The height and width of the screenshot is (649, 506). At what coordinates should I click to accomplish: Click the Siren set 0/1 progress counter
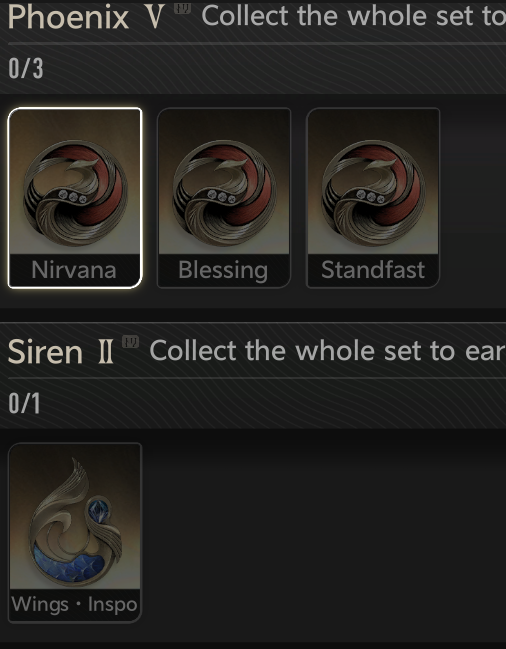pos(24,402)
